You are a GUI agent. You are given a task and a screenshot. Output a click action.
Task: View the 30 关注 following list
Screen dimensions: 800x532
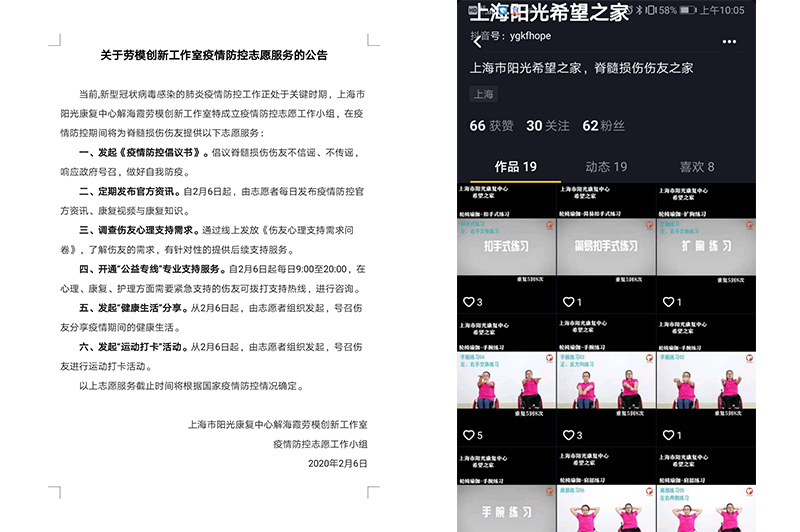pos(548,126)
